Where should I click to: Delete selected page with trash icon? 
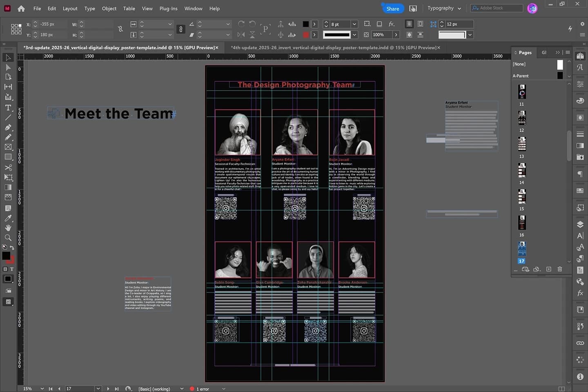point(560,269)
